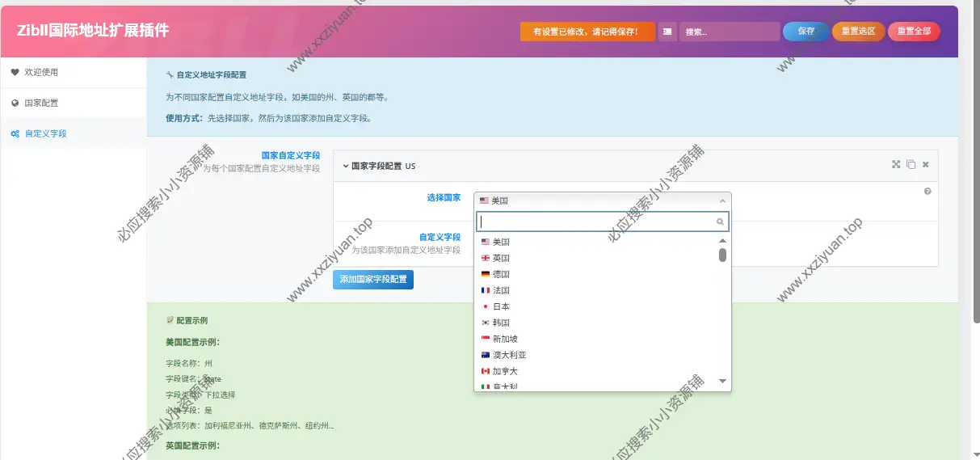Pick 澳大利亚 from country options
This screenshot has height=460, width=980.
click(509, 355)
